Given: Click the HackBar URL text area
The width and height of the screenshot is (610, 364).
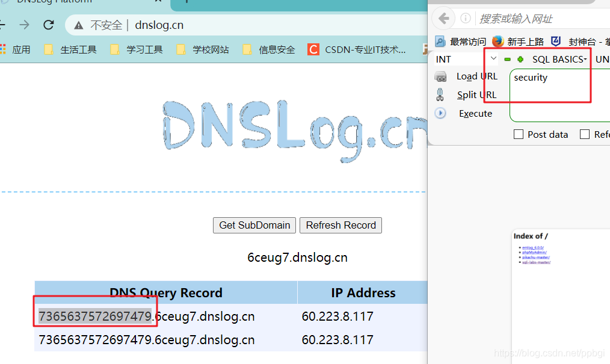Looking at the screenshot, I should tap(560, 95).
